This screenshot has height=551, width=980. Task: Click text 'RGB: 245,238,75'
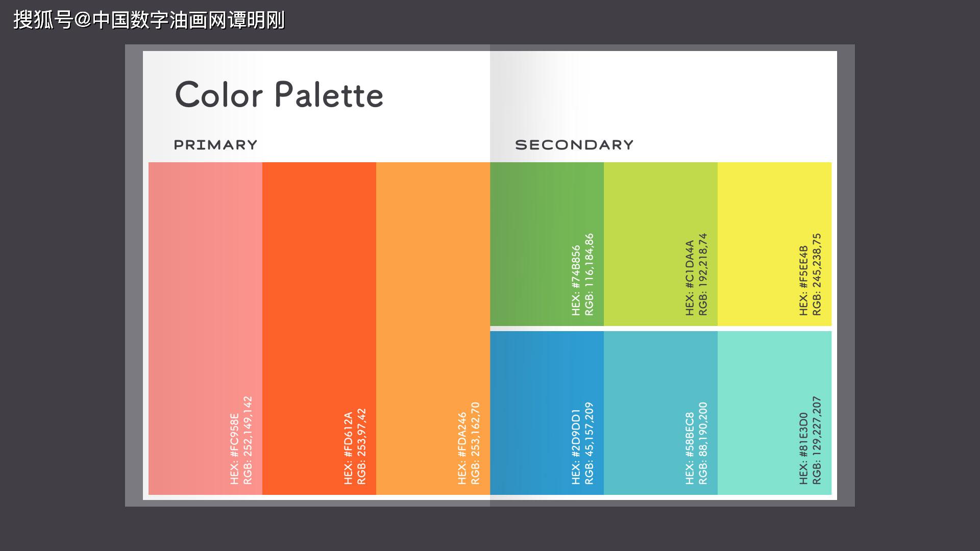(x=817, y=274)
